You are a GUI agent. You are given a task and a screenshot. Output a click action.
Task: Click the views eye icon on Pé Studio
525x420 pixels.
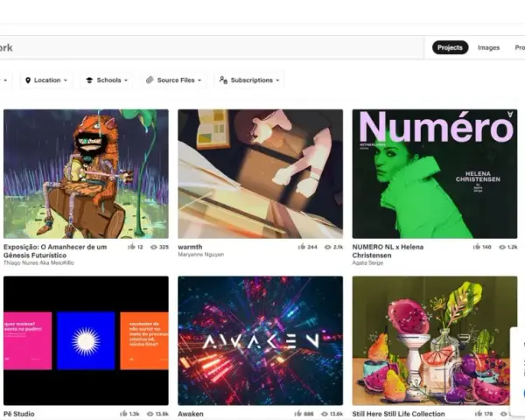click(x=150, y=414)
